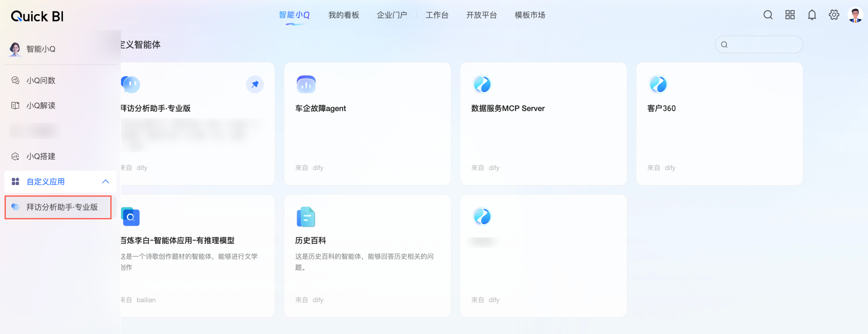Toggle the pin icon on 拜访分析助手 card
Screen dimensions: 868x334
click(255, 84)
